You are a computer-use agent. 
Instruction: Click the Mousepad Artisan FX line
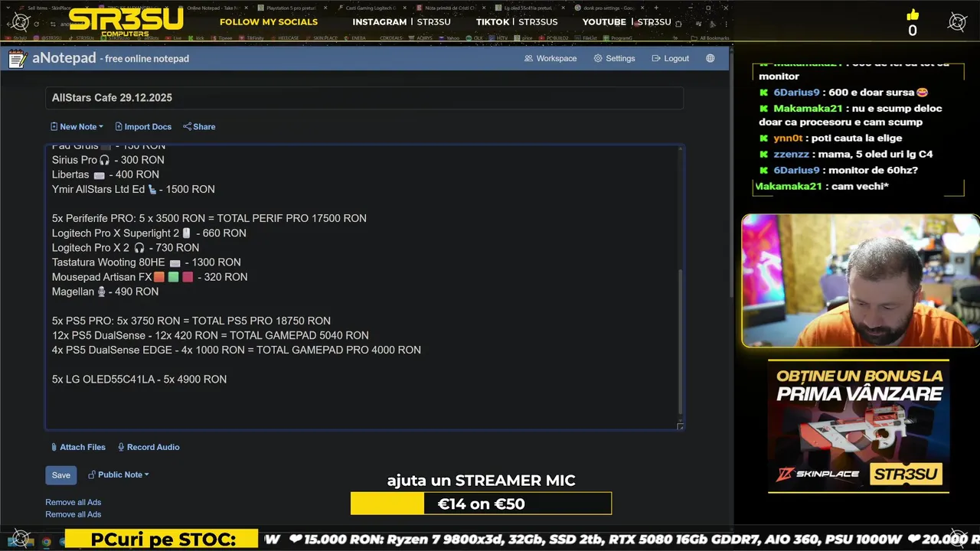click(149, 278)
